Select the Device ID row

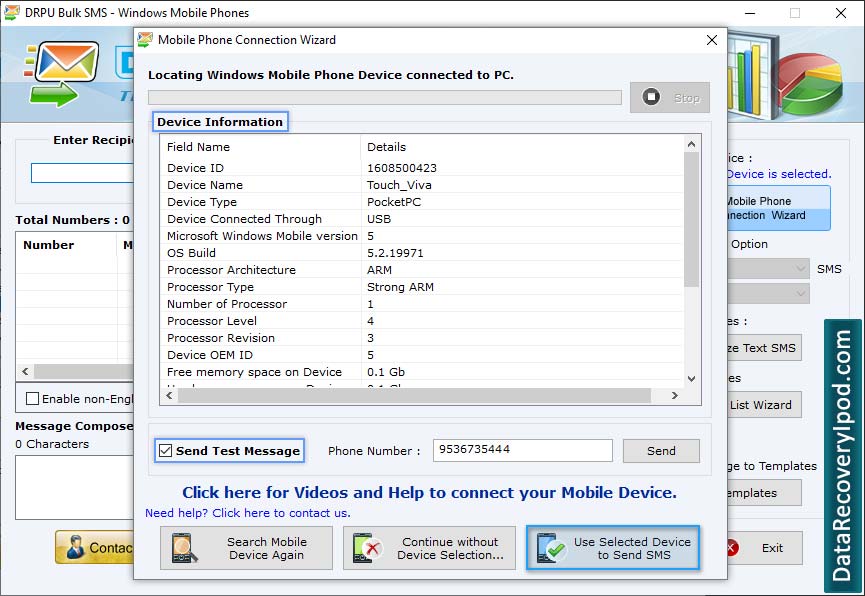pos(422,168)
